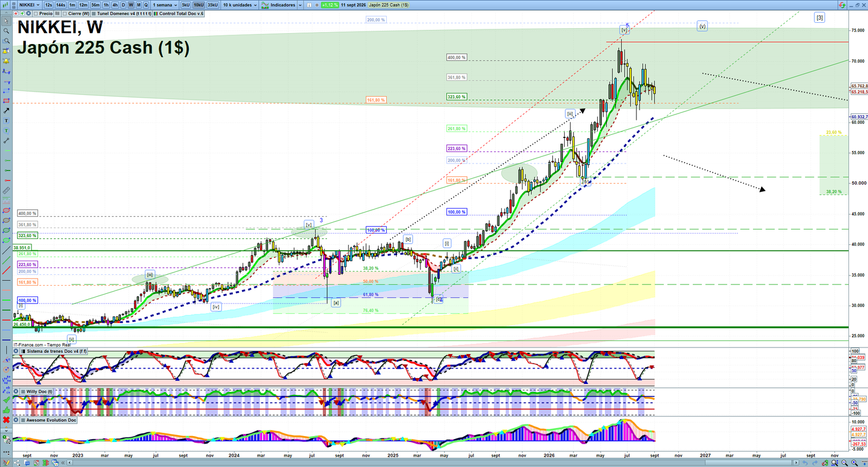
Task: Select the ruler measurement tool
Action: [x=6, y=191]
